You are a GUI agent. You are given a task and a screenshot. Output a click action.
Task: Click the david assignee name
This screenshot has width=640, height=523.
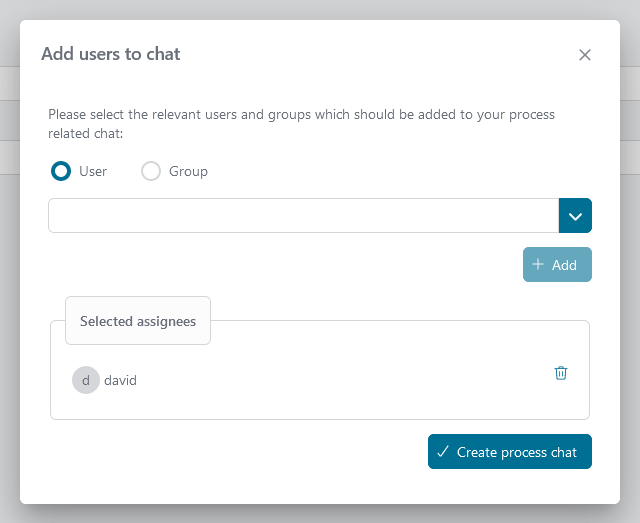click(x=121, y=381)
